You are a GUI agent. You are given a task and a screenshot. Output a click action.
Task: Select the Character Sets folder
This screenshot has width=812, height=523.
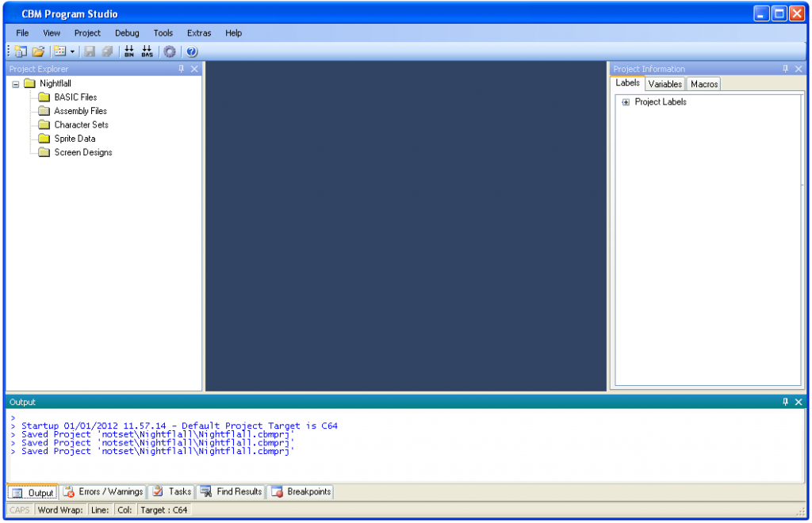point(82,124)
